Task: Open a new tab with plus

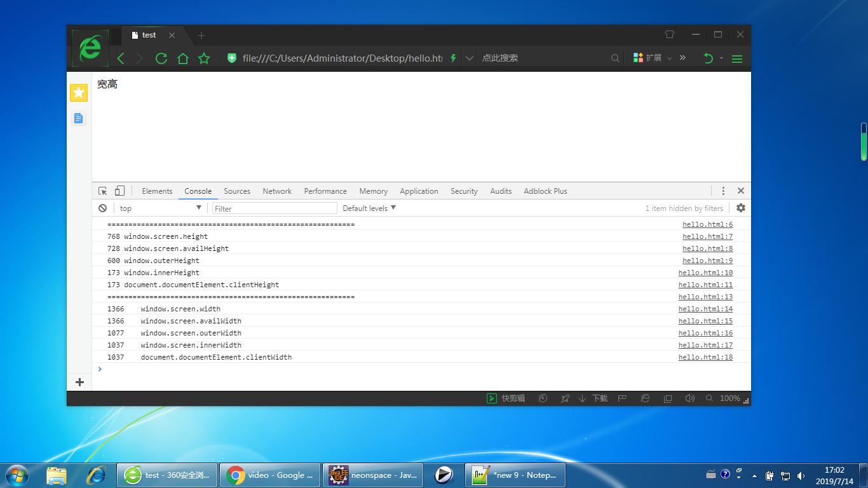Action: point(201,36)
